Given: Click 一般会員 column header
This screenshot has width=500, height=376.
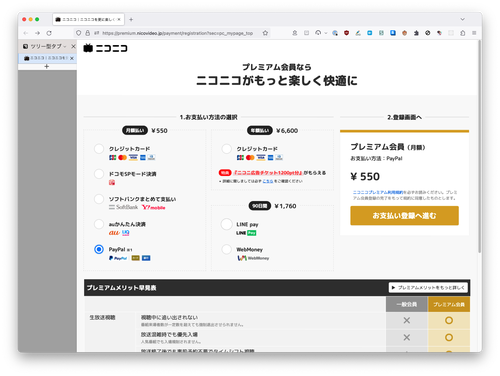Looking at the screenshot, I should (x=407, y=304).
